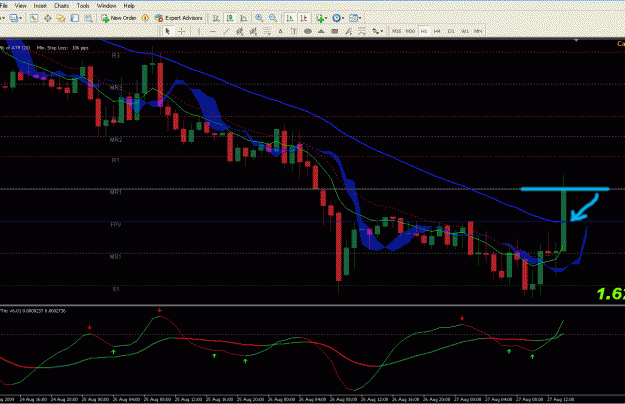Open the Help menu

click(x=129, y=6)
